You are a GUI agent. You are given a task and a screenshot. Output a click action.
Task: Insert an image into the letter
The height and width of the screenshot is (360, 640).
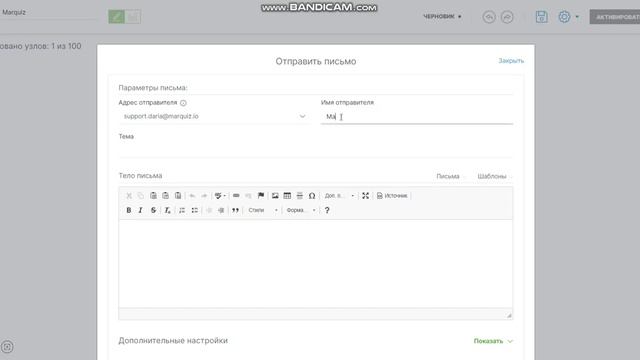tap(275, 196)
